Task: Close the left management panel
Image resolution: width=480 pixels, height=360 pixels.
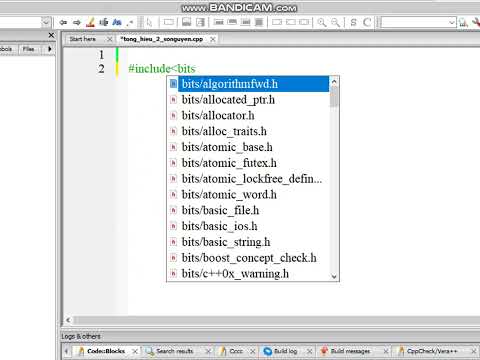Action: pos(51,35)
